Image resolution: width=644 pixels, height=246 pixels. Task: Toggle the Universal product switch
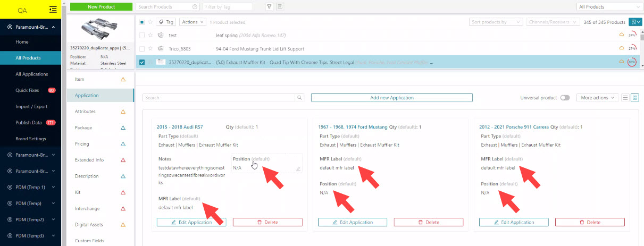(565, 98)
